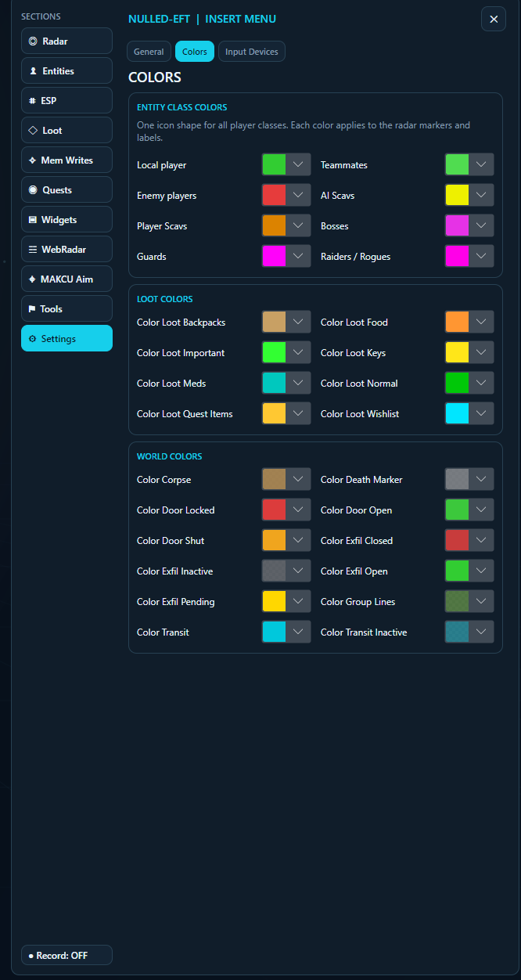Click the Guards color swatch
Viewport: 521px width, 980px height.
(x=274, y=256)
